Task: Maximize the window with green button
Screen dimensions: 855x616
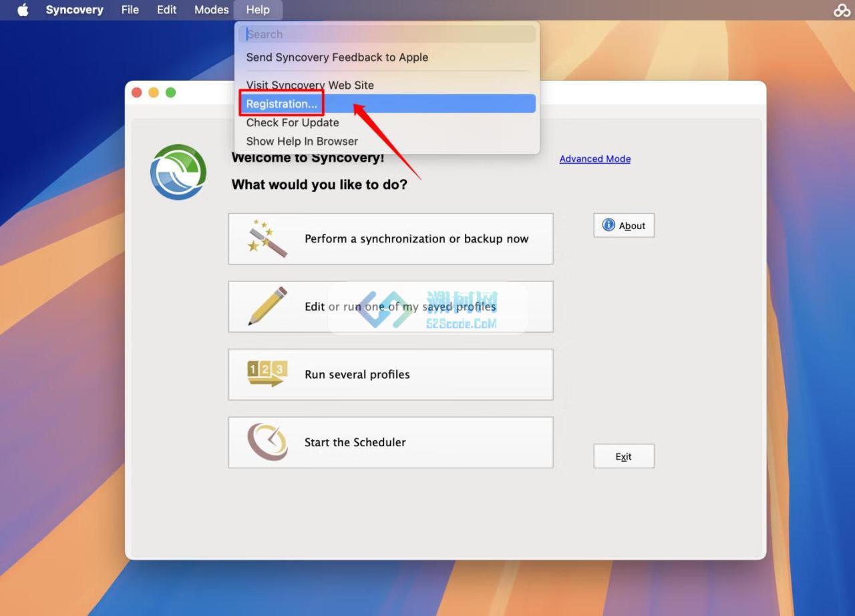Action: (x=170, y=93)
